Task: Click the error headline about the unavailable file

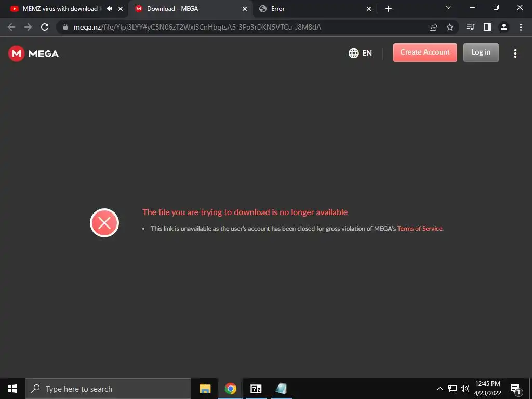Action: point(245,212)
